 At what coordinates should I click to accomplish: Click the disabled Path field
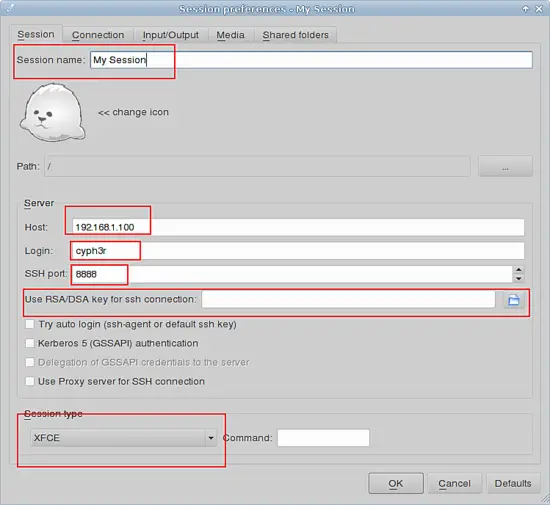[x=257, y=166]
